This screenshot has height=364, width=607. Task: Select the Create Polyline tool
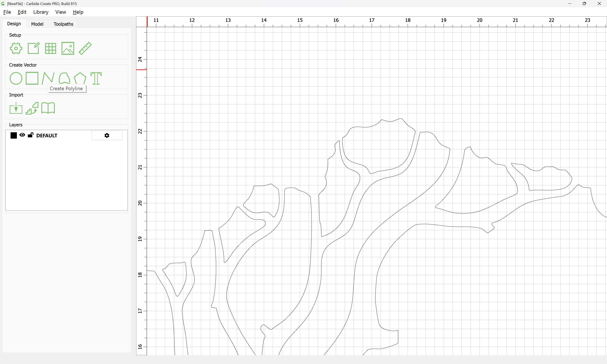click(48, 78)
